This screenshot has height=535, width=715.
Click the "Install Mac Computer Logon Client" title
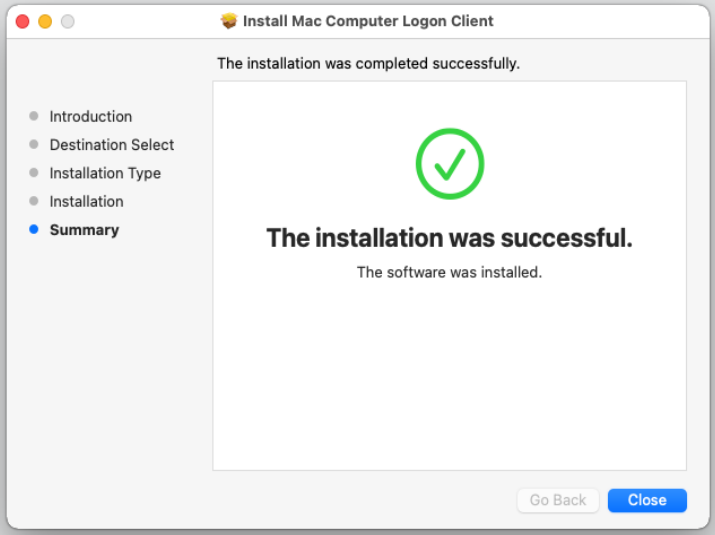pos(368,21)
